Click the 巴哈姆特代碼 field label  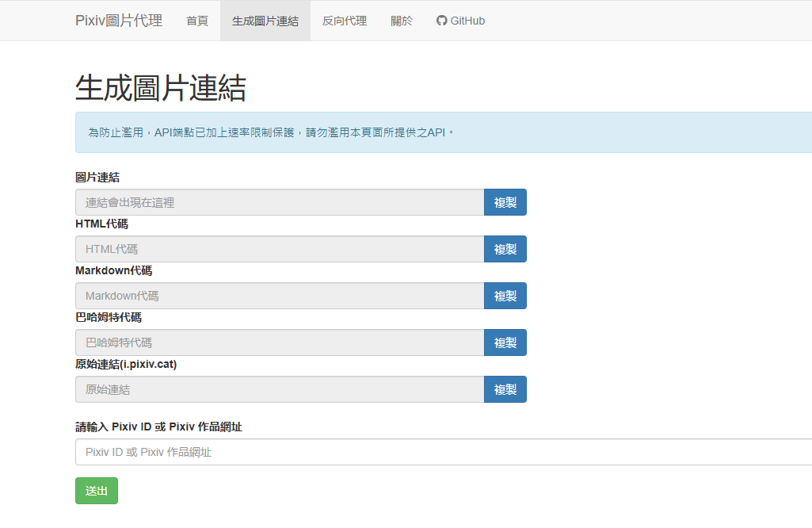tap(109, 317)
